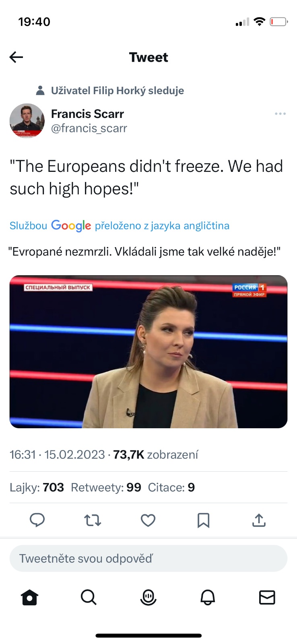297x644 pixels.
Task: View the Retweety 99 list
Action: point(106,487)
